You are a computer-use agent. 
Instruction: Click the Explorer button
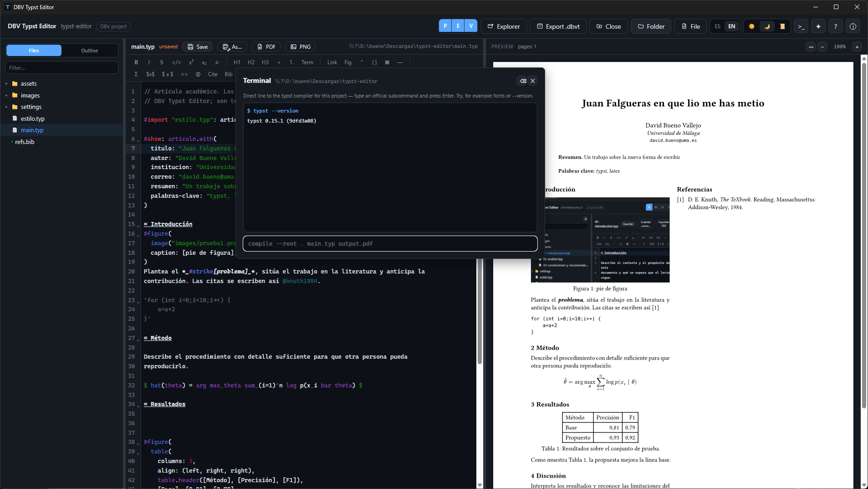pos(504,26)
